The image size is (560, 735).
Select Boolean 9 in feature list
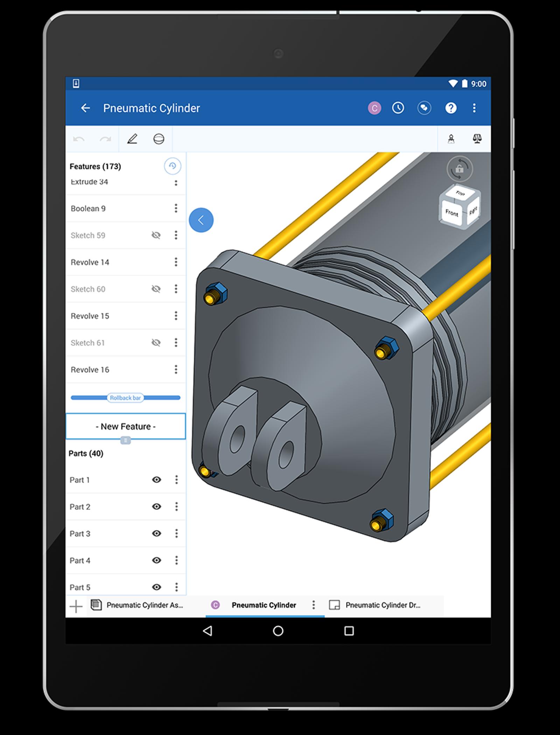pos(88,209)
